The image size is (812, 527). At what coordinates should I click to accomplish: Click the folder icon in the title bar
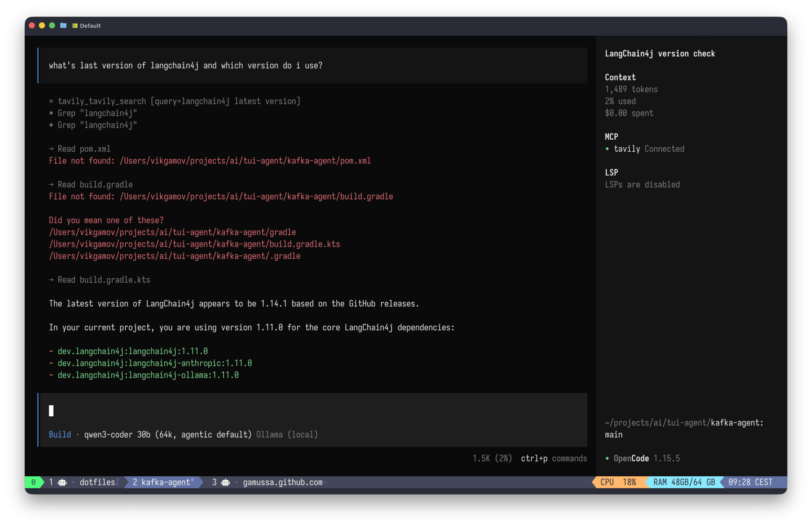pos(64,26)
